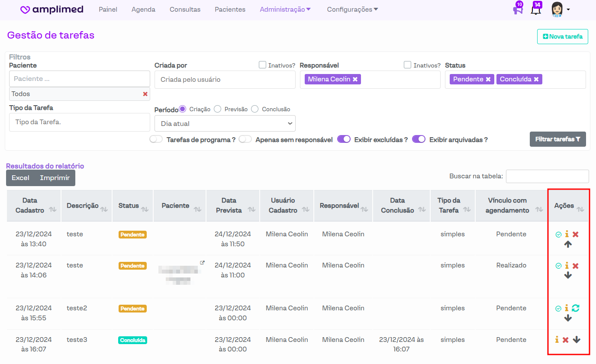This screenshot has height=364, width=596.
Task: Mark the 13:40 teste task as complete
Action: tap(558, 235)
